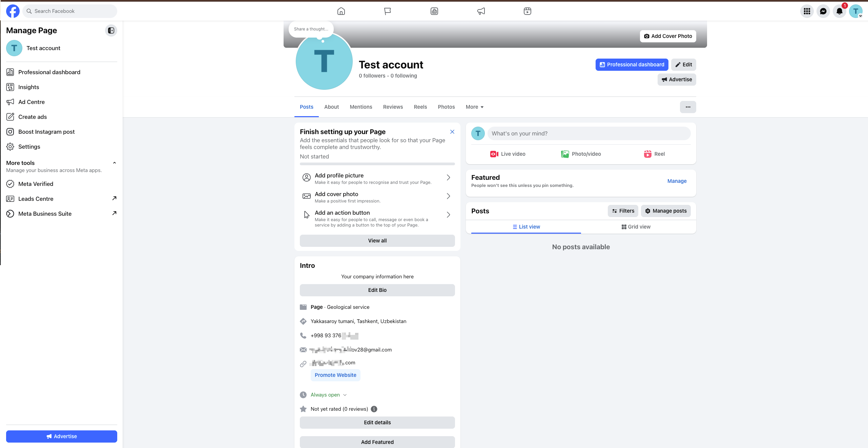Click the Search Facebook field
The height and width of the screenshot is (448, 868).
pos(70,11)
